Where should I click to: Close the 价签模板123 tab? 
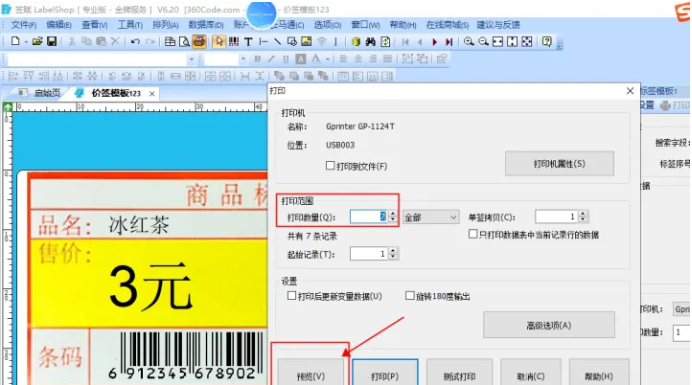pos(152,94)
